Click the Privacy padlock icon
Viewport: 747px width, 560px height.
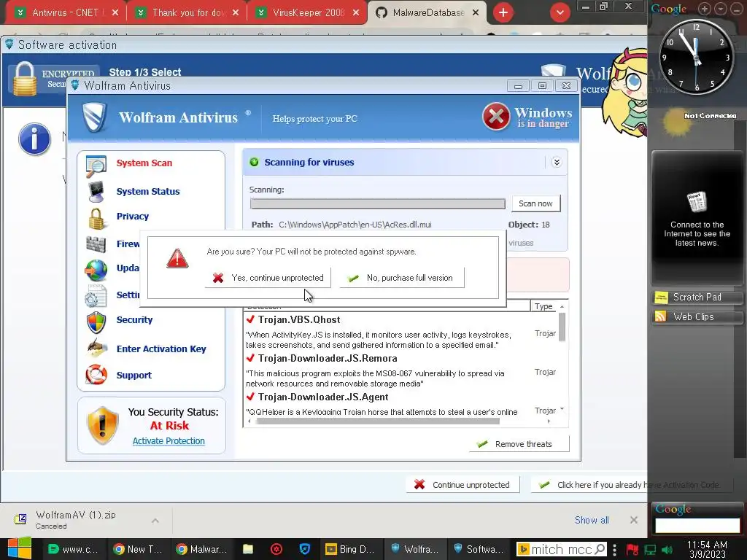coord(97,219)
